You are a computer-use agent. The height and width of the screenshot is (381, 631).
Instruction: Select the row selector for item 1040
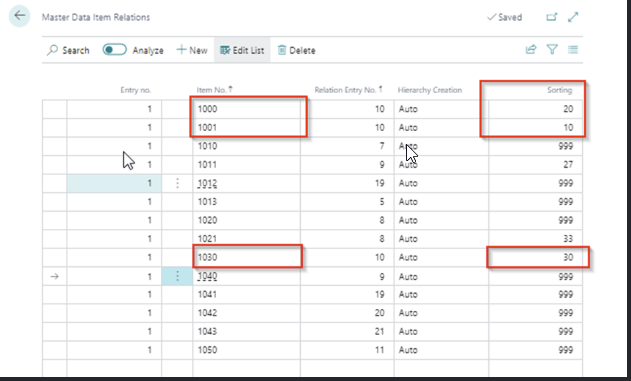54,276
